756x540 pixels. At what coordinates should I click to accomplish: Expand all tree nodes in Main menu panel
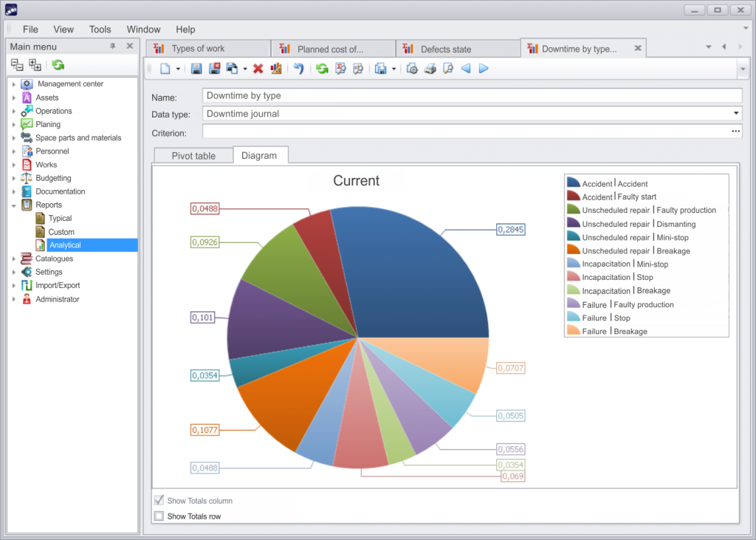[x=33, y=66]
